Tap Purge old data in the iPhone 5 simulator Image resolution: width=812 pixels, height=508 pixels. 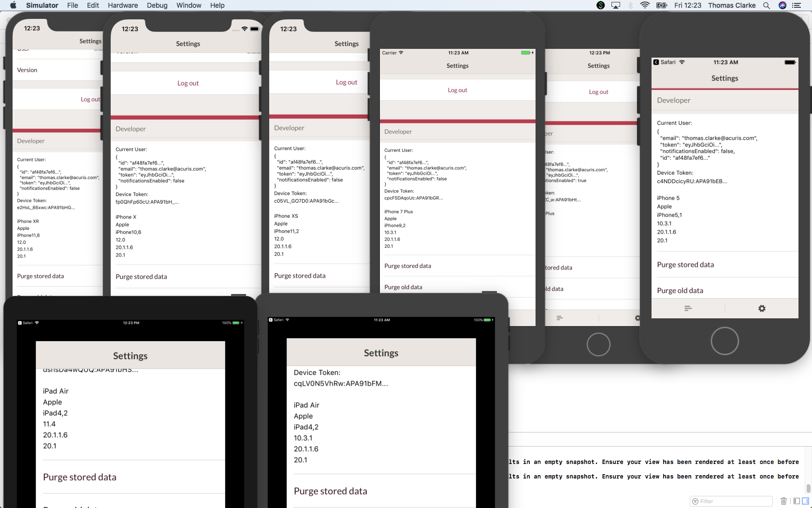tap(680, 290)
